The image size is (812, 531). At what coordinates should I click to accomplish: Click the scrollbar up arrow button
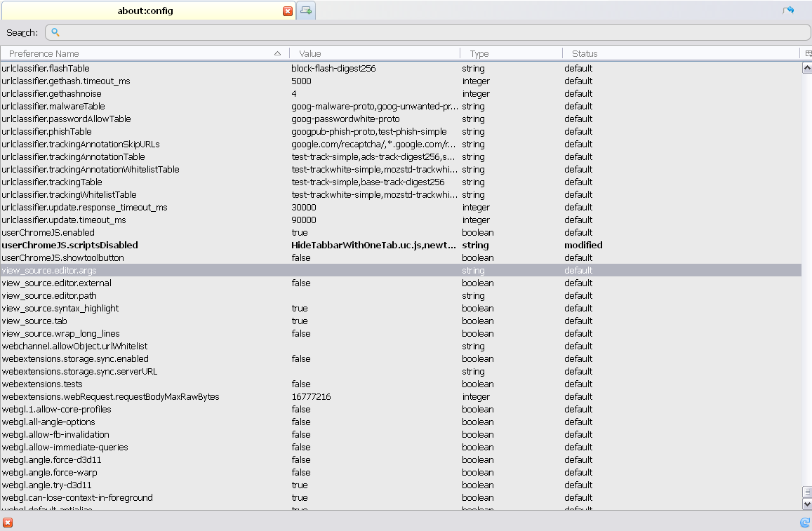point(807,68)
